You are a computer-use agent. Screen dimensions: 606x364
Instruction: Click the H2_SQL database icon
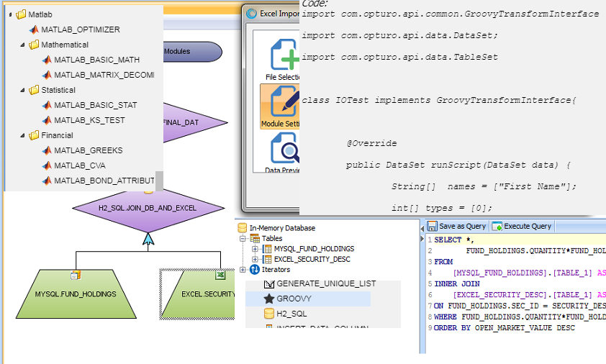pos(268,314)
